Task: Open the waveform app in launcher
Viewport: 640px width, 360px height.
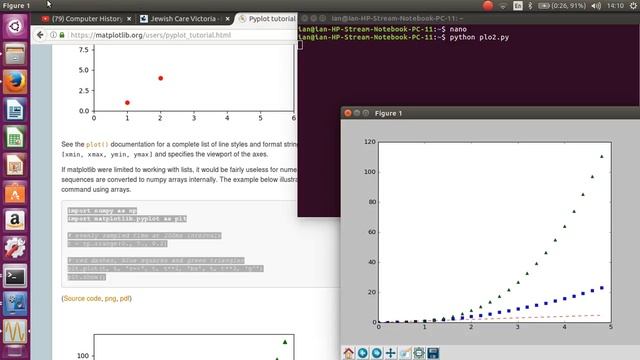Action: (15, 331)
